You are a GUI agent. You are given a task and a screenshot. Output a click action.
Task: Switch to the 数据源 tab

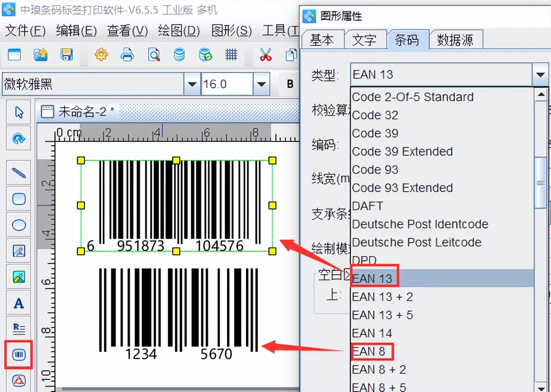click(x=456, y=39)
